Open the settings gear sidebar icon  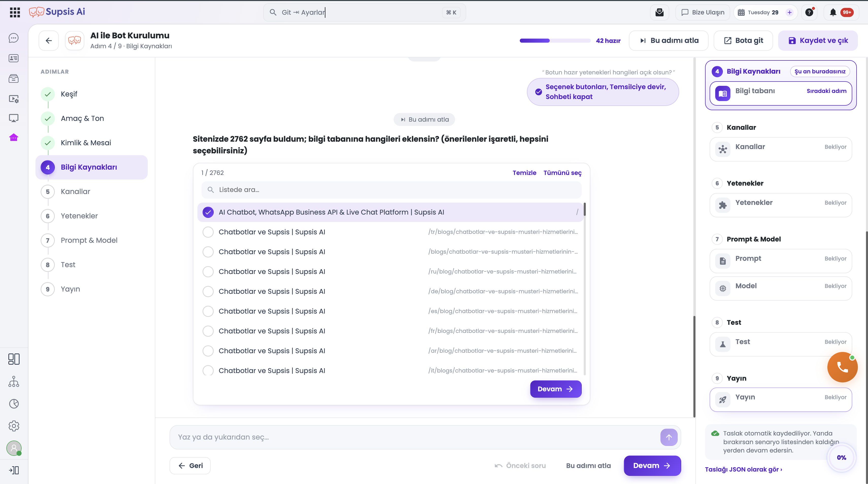click(14, 426)
